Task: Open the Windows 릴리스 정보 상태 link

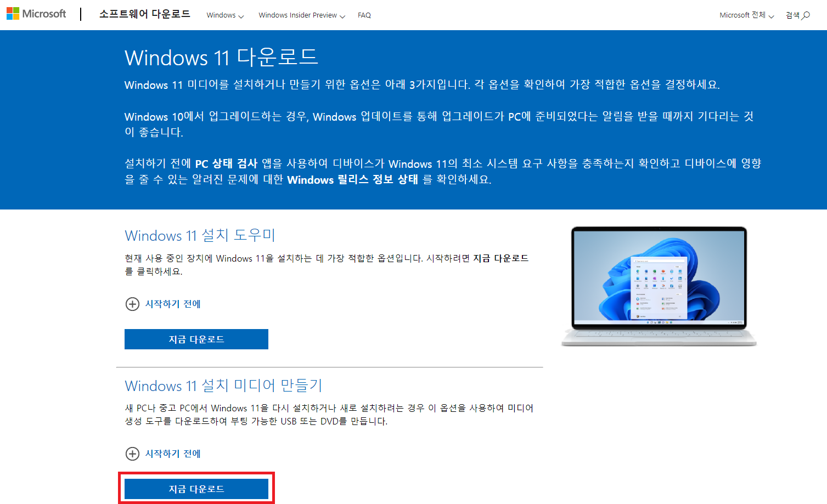Action: click(352, 179)
